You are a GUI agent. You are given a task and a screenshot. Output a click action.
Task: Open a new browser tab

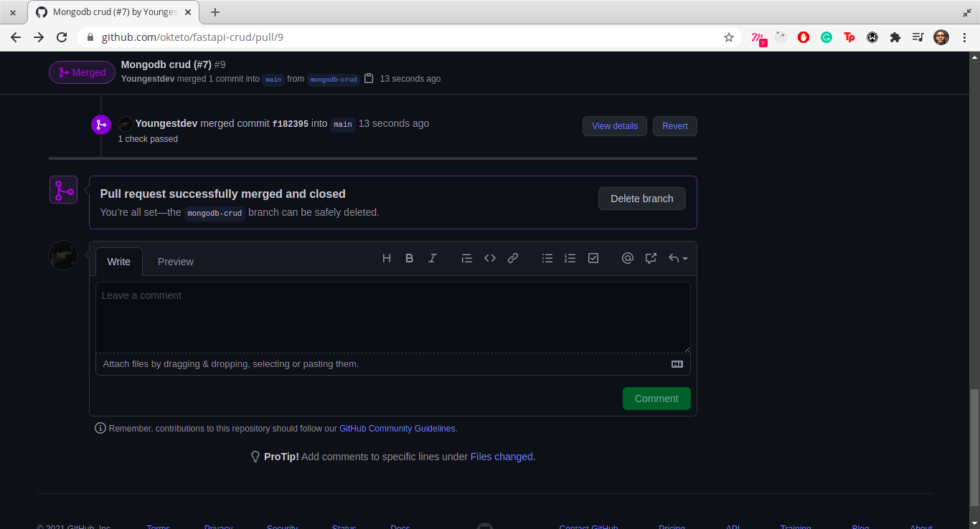tap(215, 12)
